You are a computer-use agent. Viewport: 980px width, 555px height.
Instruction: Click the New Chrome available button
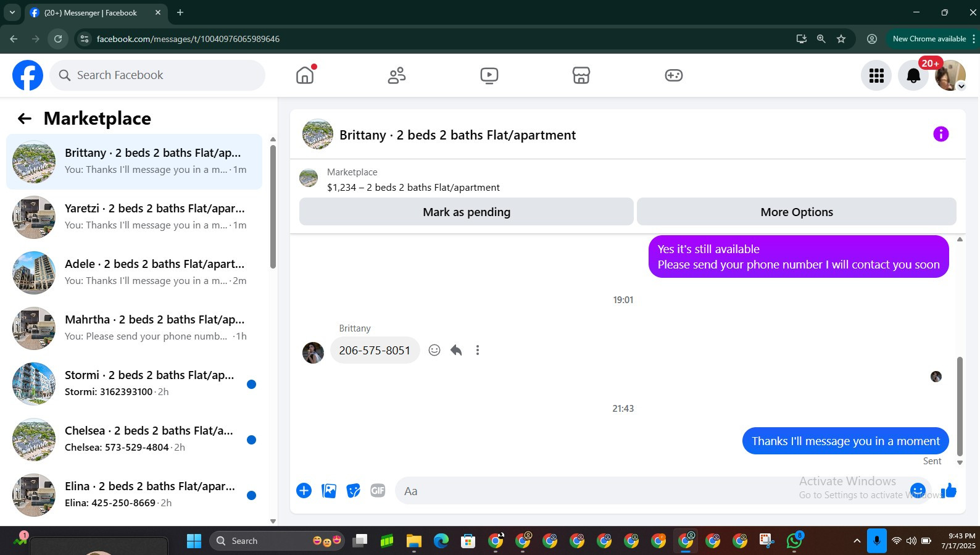click(929, 39)
